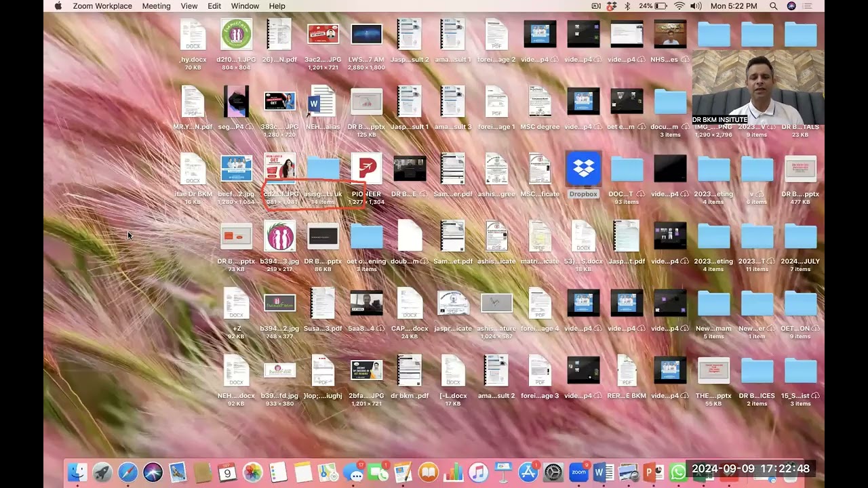
Task: Open iTunes in the Dock
Action: (478, 472)
